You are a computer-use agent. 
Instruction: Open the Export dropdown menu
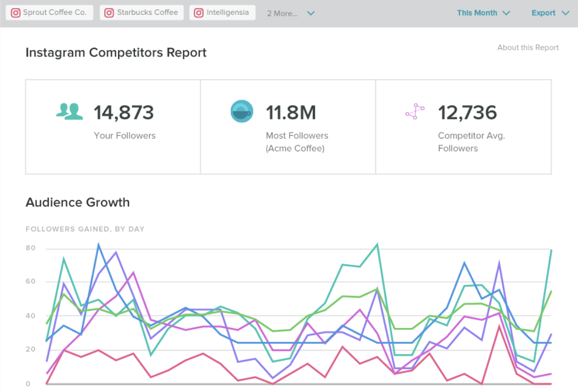pos(550,13)
